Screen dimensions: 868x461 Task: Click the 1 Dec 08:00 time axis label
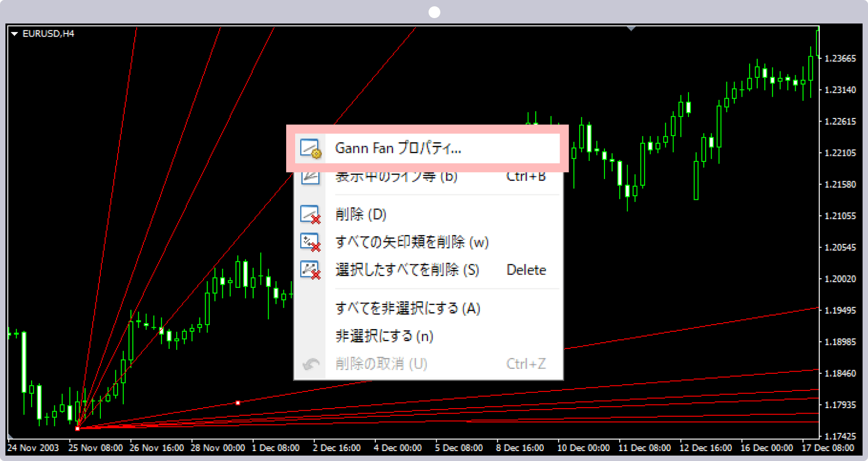(x=276, y=447)
